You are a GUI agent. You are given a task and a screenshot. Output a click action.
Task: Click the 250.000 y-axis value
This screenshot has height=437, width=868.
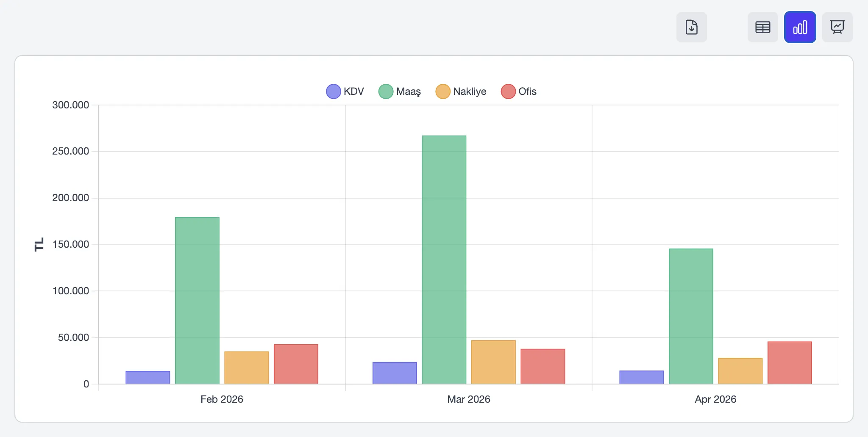click(70, 151)
